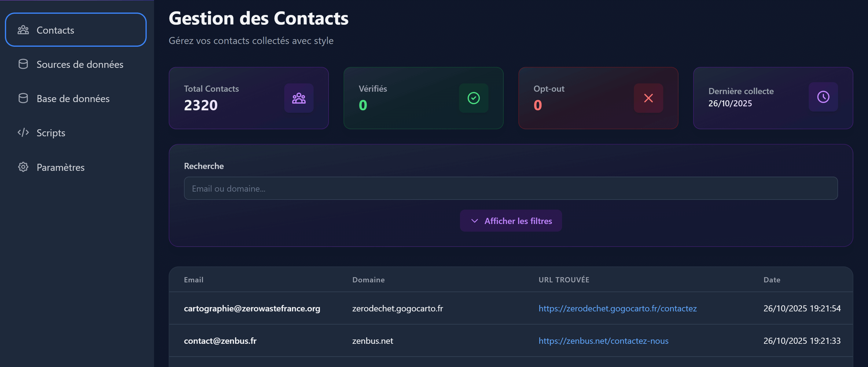Go to Sources de données page
The height and width of the screenshot is (367, 868).
pos(75,64)
